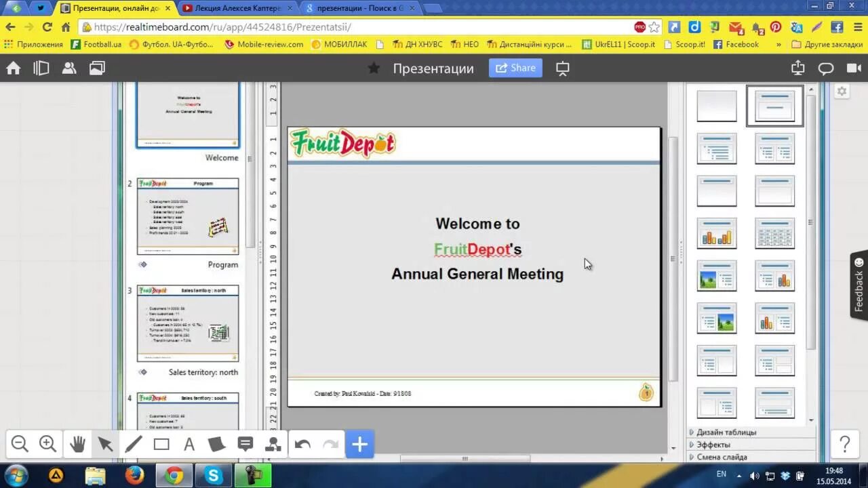Undo the last action
This screenshot has height=488, width=868.
(x=302, y=445)
